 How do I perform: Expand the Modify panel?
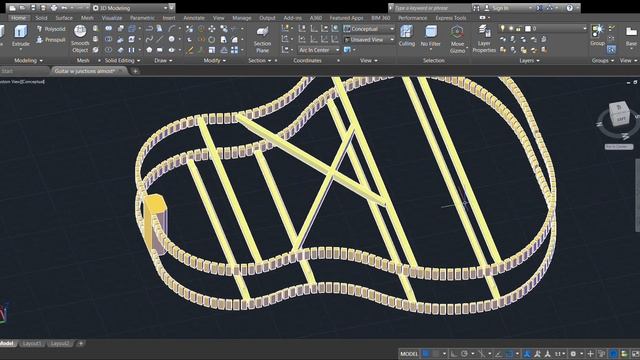[214, 60]
